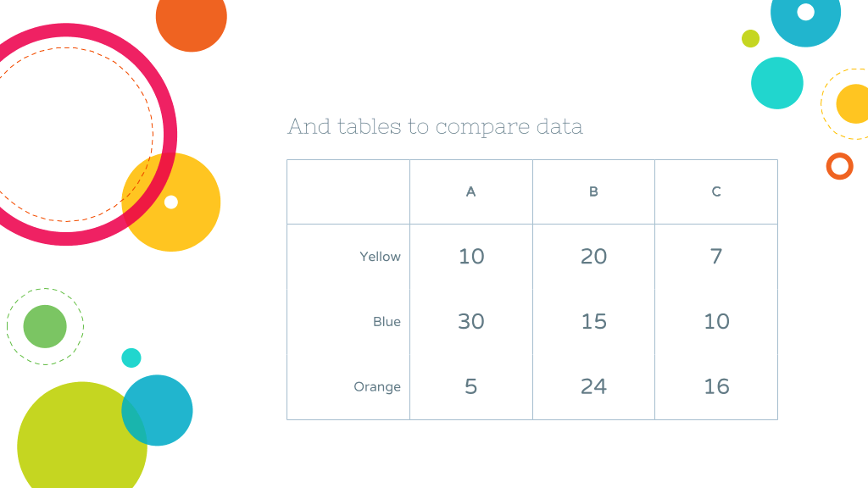Click the Orange row label
Screen dimensions: 868x488
coord(377,386)
